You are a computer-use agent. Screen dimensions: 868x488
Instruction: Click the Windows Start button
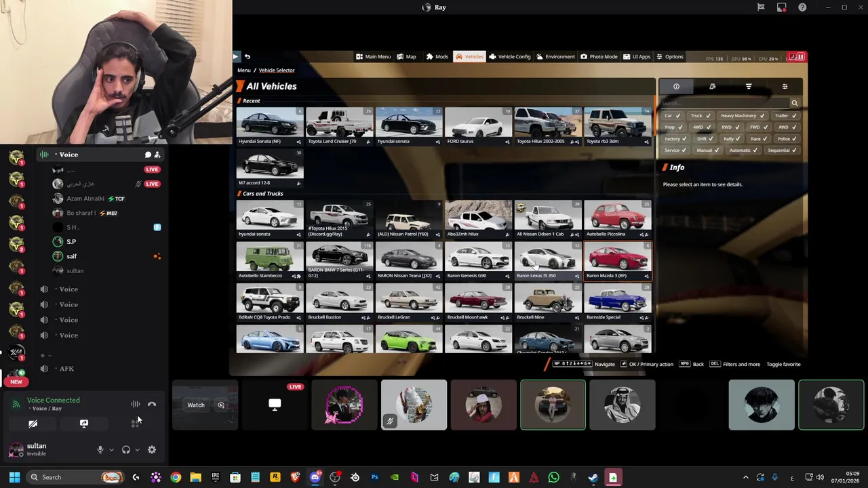[14, 477]
